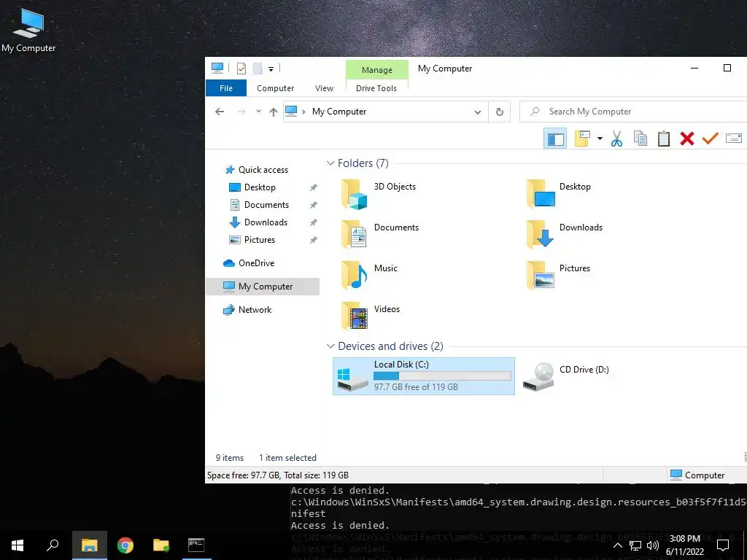The height and width of the screenshot is (560, 747).
Task: Click the pin icon beside Pictures
Action: [x=313, y=240]
